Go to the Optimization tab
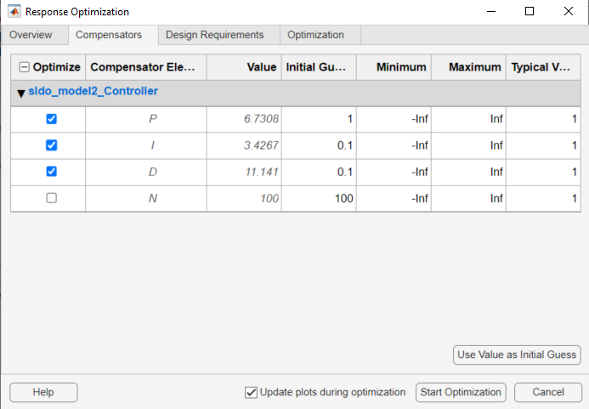 click(316, 35)
